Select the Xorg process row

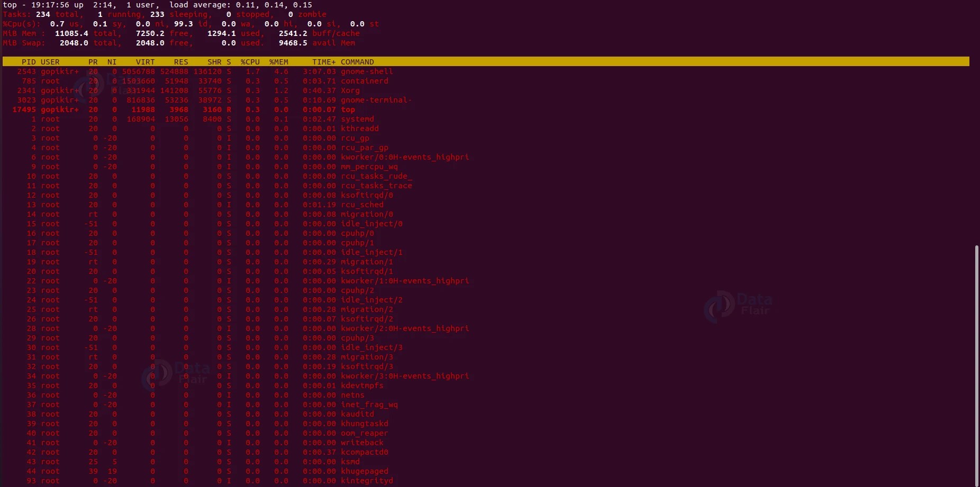pyautogui.click(x=212, y=90)
